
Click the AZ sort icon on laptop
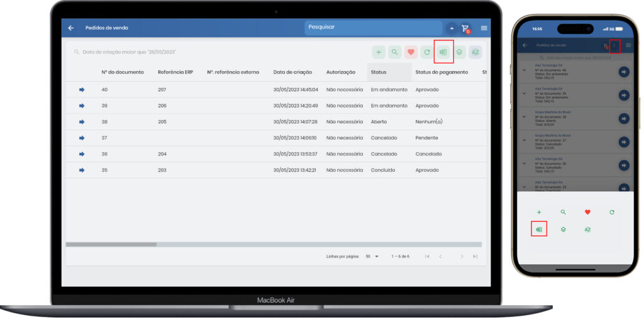[x=475, y=52]
